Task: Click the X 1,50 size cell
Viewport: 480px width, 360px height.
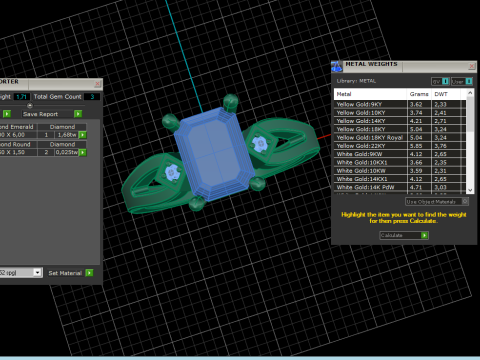Action: click(x=18, y=152)
